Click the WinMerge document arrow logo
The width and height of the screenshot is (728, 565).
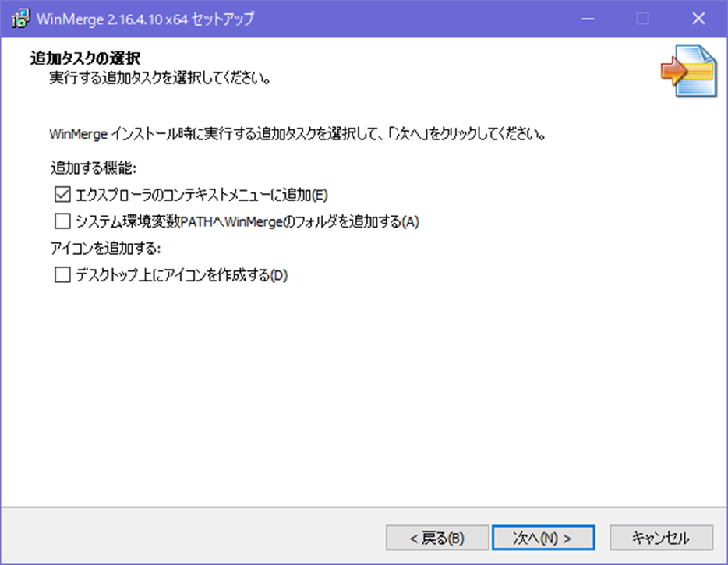point(689,71)
